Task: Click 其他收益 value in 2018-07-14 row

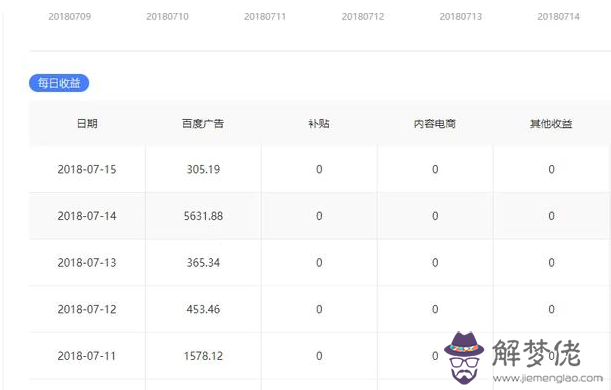Action: pos(551,216)
